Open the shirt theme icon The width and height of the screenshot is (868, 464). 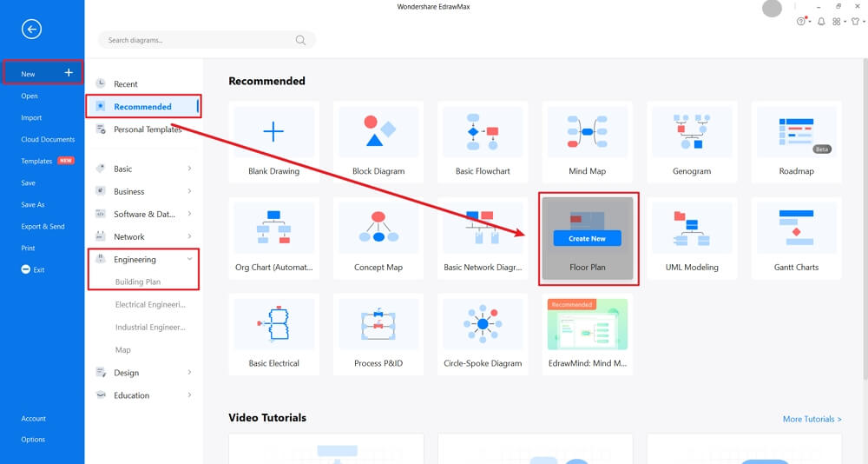click(x=855, y=21)
